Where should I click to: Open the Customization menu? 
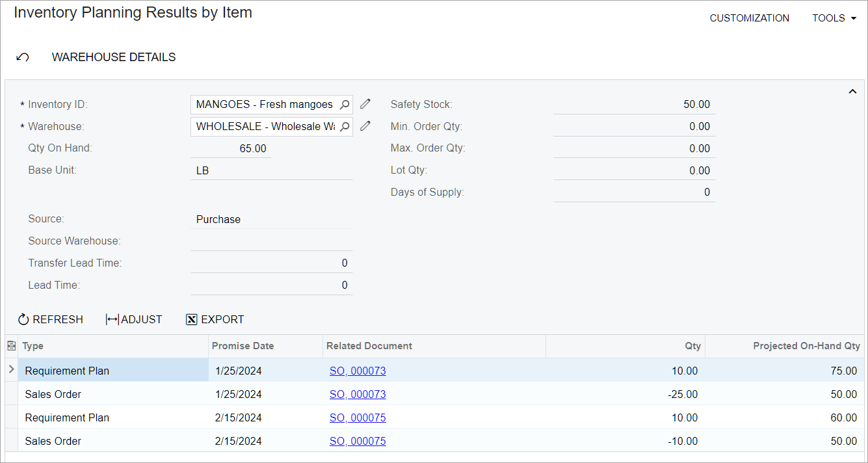click(750, 18)
